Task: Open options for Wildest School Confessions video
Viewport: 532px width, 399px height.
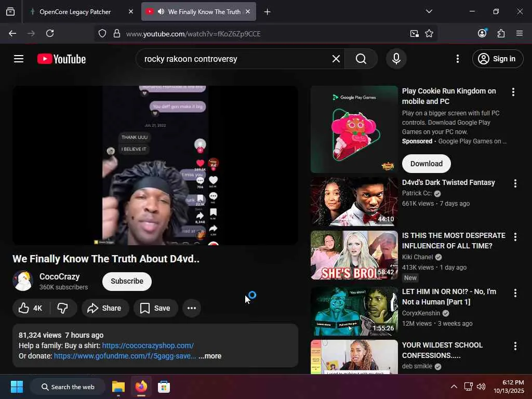Action: 515,347
